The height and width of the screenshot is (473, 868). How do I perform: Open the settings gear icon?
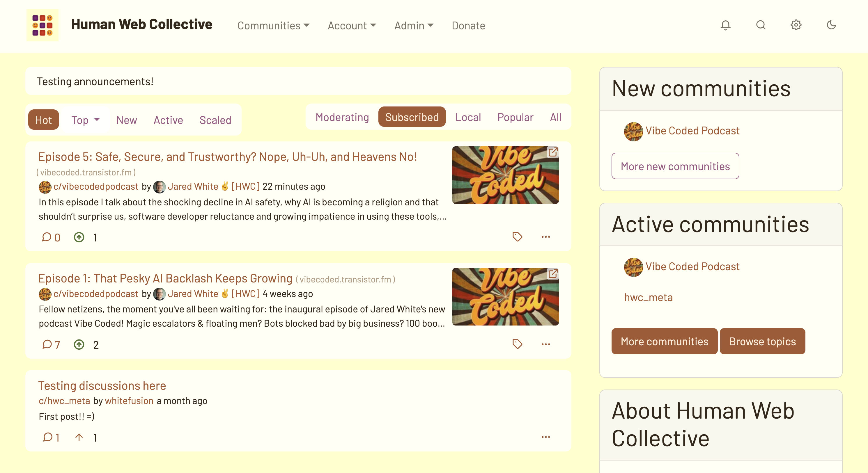click(796, 25)
